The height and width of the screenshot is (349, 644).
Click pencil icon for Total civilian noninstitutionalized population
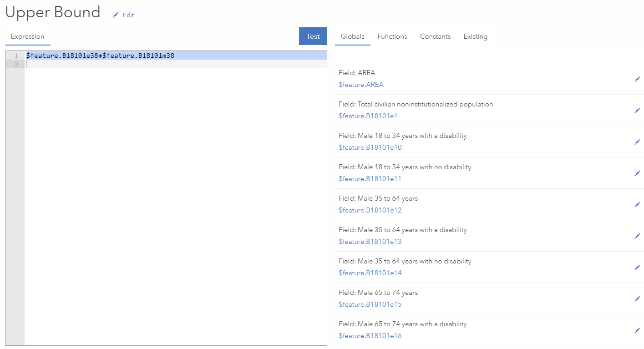pyautogui.click(x=637, y=111)
